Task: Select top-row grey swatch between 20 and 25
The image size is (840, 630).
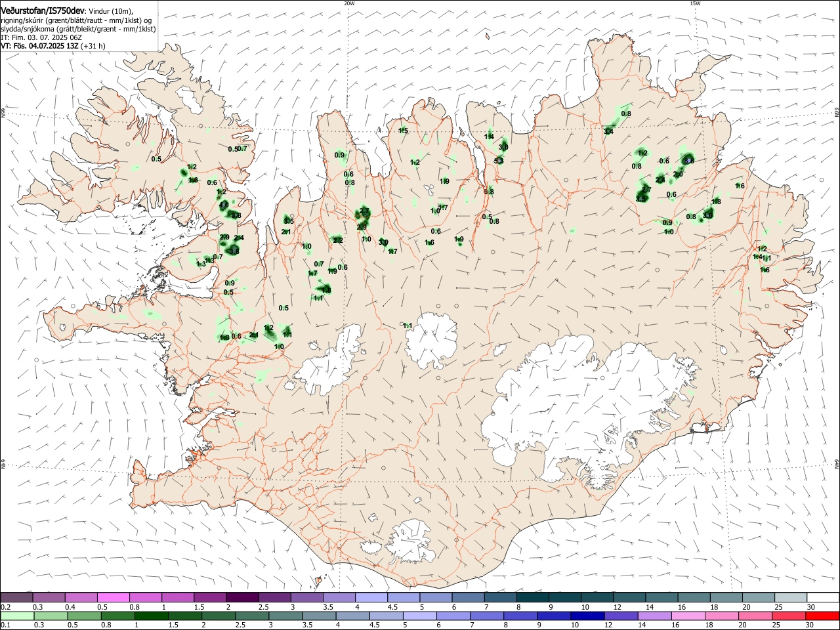Action: point(759,598)
